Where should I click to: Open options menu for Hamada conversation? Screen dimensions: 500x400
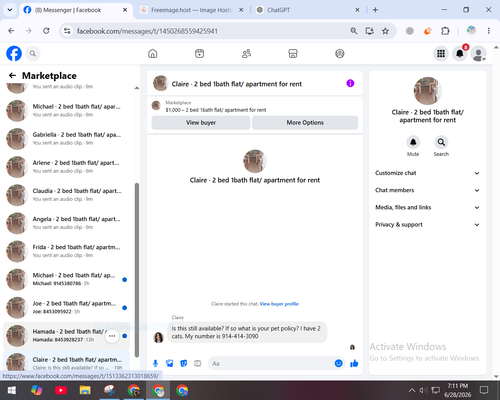tap(112, 336)
